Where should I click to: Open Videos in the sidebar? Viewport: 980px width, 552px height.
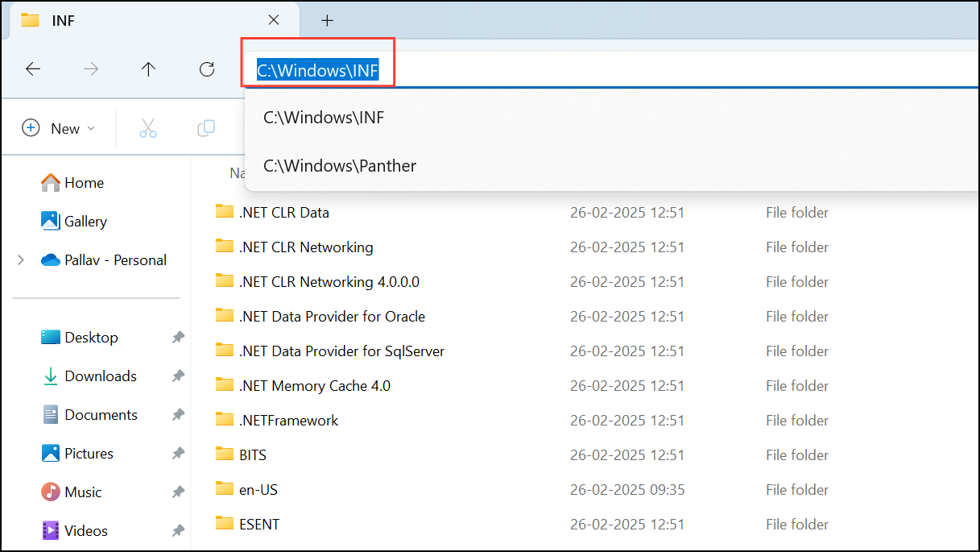click(x=75, y=531)
